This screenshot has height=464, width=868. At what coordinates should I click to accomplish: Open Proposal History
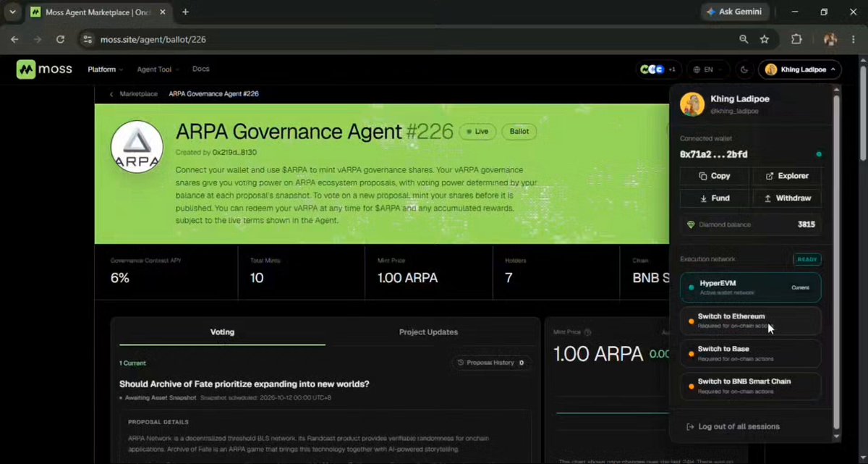[x=491, y=363]
